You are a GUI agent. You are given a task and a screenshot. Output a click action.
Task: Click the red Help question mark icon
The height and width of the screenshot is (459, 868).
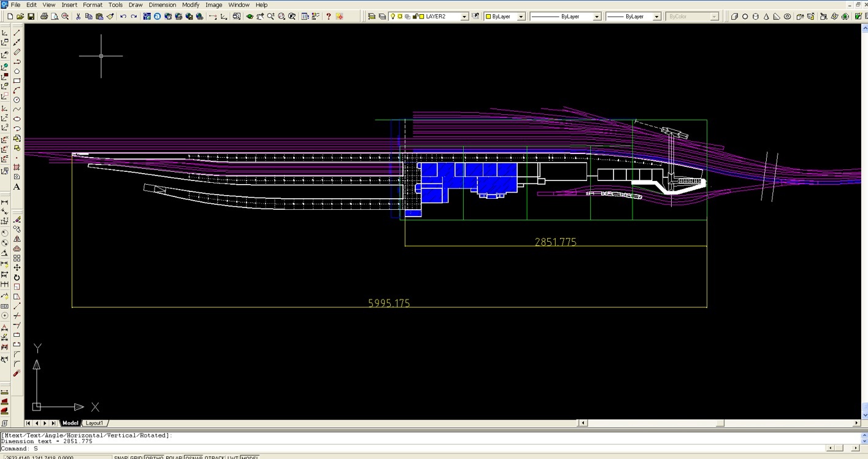[x=329, y=17]
